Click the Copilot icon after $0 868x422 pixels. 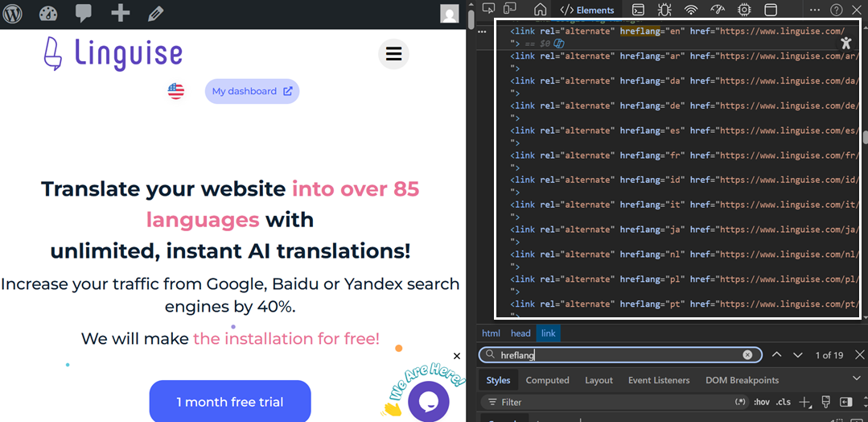point(559,43)
